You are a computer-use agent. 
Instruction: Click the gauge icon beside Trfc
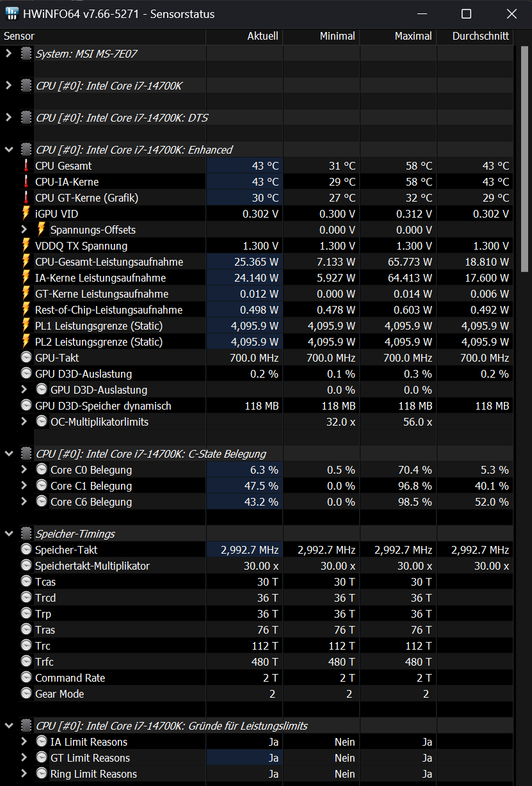26,662
